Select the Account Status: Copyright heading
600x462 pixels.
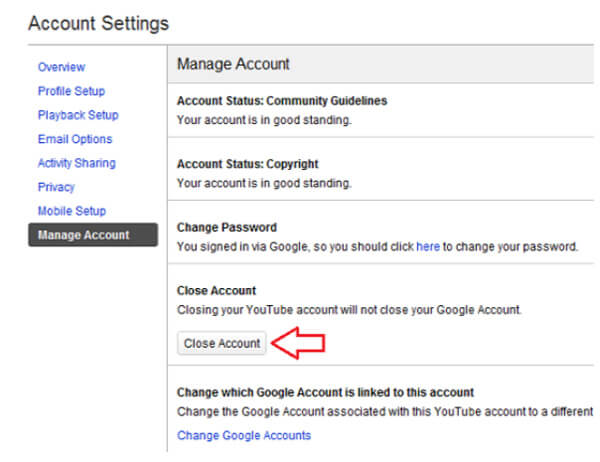point(248,164)
